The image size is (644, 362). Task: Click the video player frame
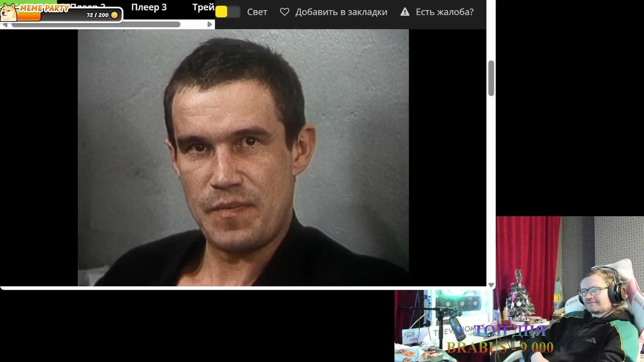coord(243,157)
